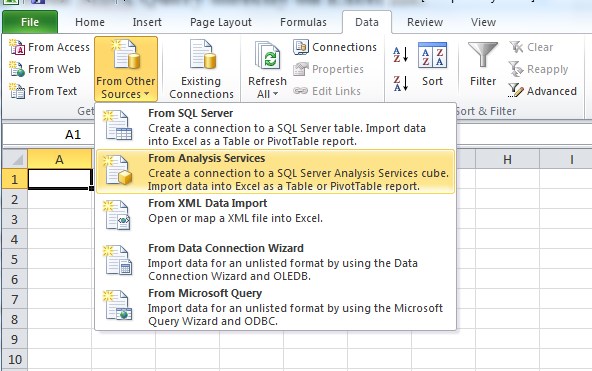Image resolution: width=592 pixels, height=371 pixels.
Task: Select row 1 header
Action: pyautogui.click(x=15, y=179)
